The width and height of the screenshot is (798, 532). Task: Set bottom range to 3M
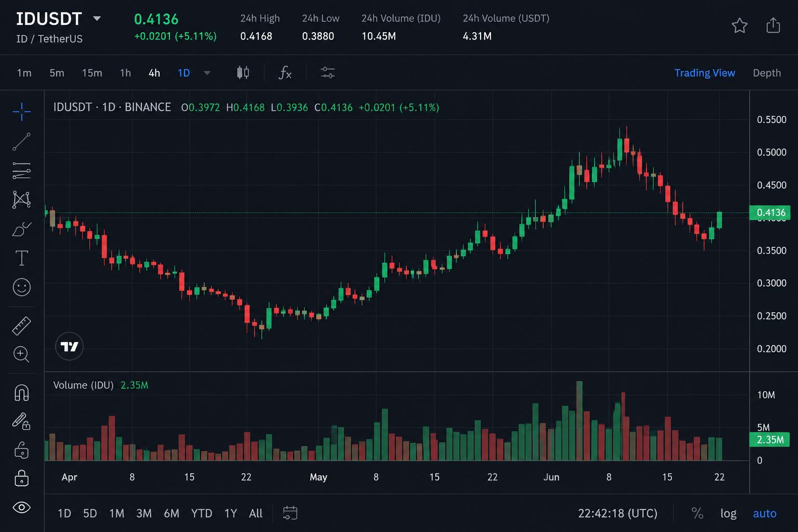[x=144, y=513]
